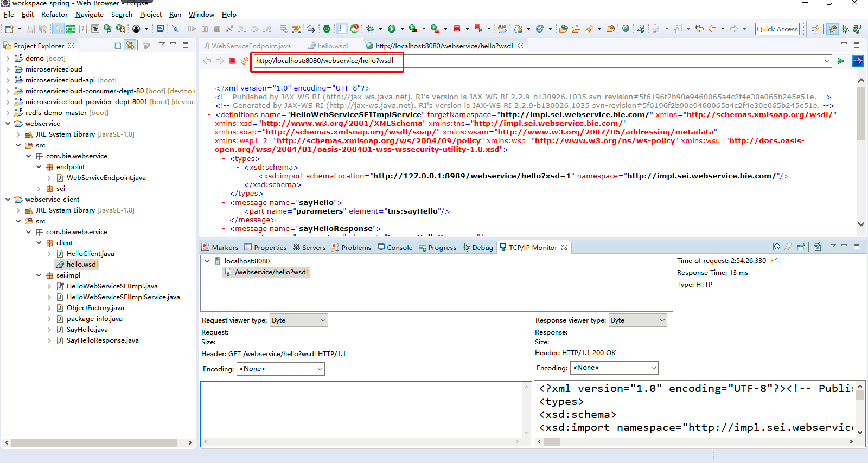Click browser Go green arrow
The image size is (868, 463).
pyautogui.click(x=840, y=61)
